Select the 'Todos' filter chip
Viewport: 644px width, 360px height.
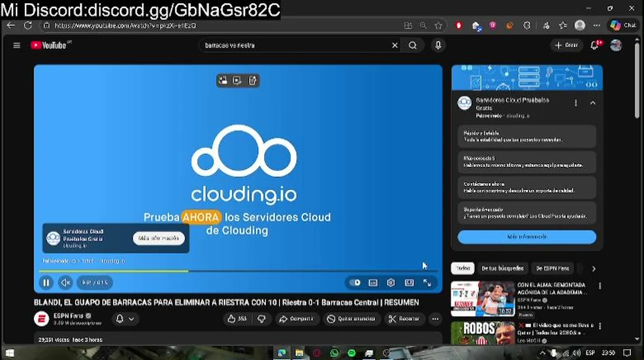coord(463,268)
